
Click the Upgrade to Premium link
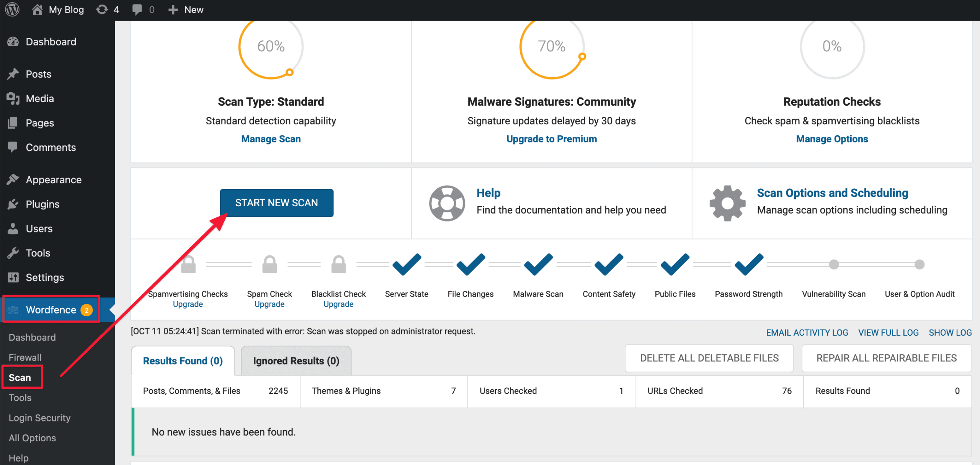(x=551, y=139)
